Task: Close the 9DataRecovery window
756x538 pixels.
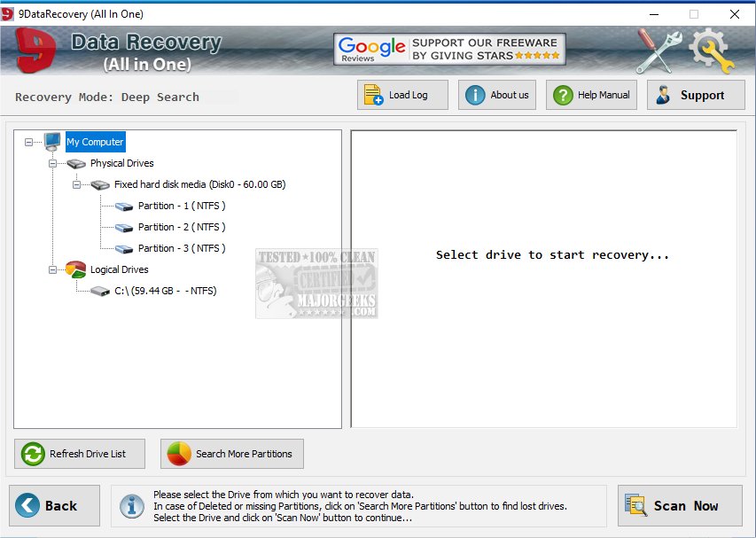Action: coord(735,14)
